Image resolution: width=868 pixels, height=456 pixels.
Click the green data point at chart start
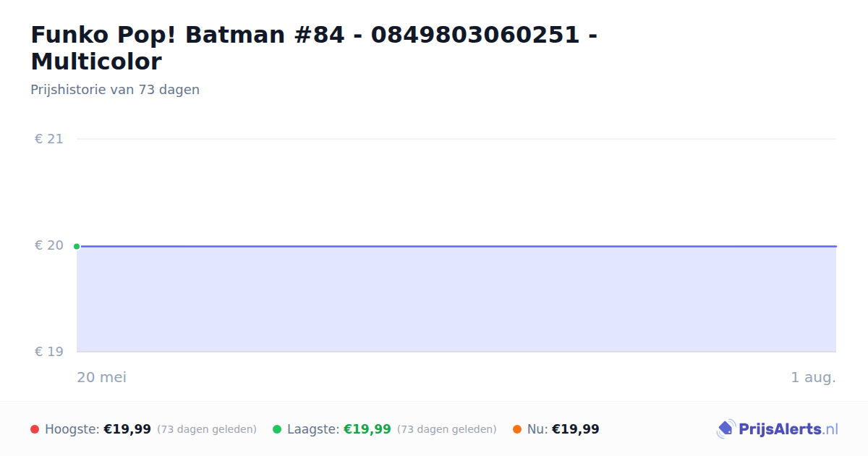[77, 246]
